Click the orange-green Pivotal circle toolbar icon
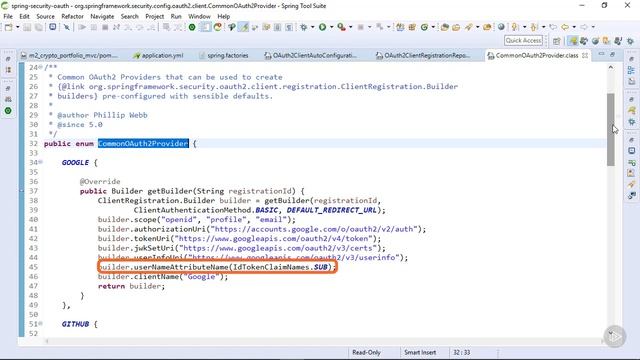This screenshot has height=360, width=640. (218, 27)
